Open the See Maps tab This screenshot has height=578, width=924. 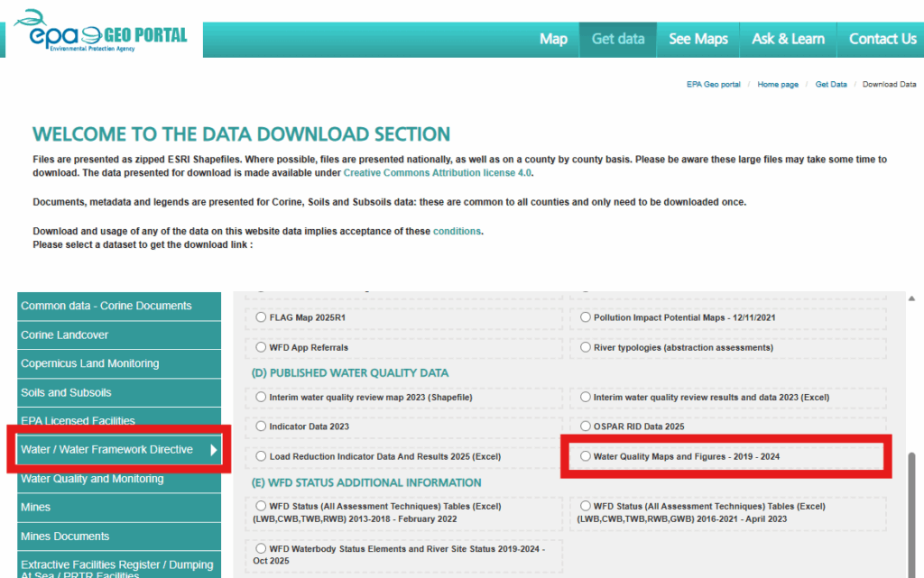click(698, 39)
